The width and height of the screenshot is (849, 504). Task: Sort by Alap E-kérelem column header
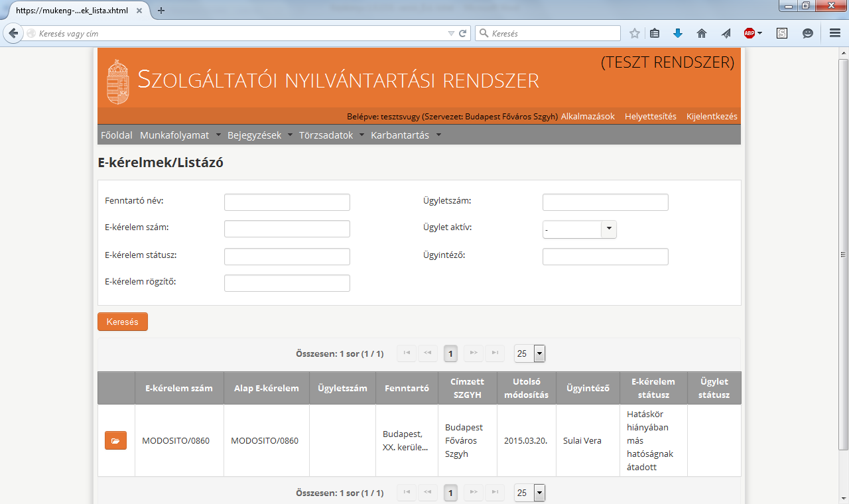pyautogui.click(x=267, y=388)
